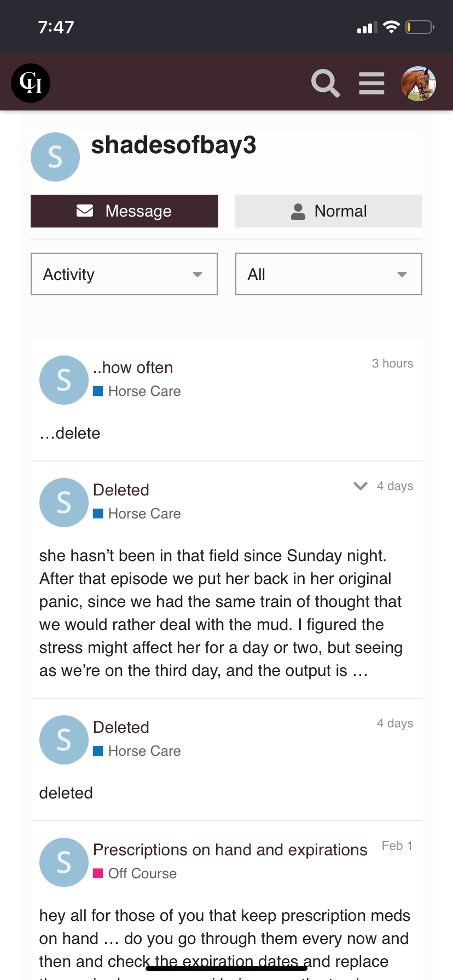453x980 pixels.
Task: Open the '..how often' topic
Action: pyautogui.click(x=133, y=367)
